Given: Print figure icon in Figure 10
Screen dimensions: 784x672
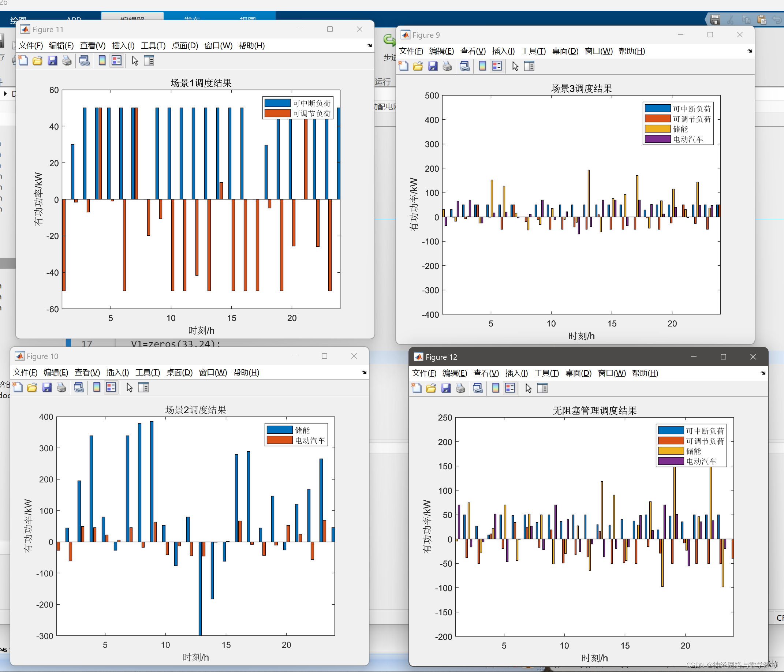Looking at the screenshot, I should coord(62,388).
